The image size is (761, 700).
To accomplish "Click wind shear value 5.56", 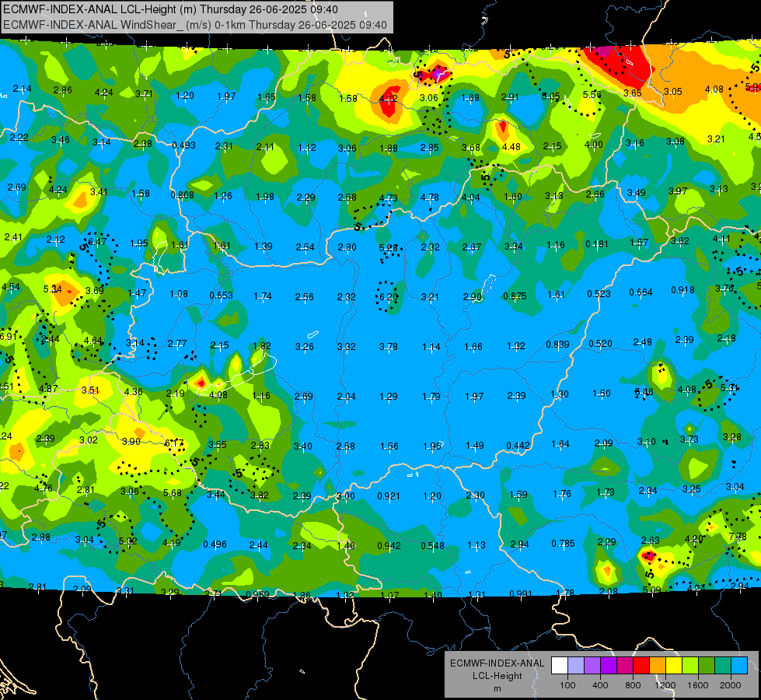I will [592, 94].
